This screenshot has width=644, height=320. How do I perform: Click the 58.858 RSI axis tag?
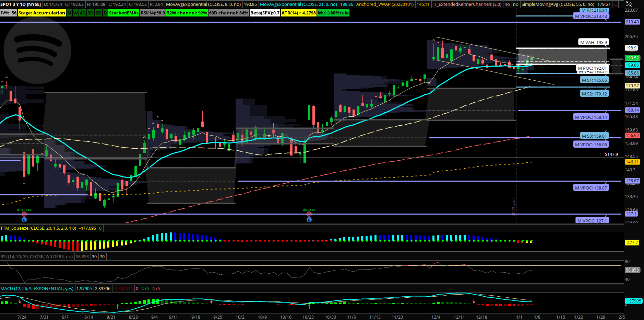[x=632, y=270]
